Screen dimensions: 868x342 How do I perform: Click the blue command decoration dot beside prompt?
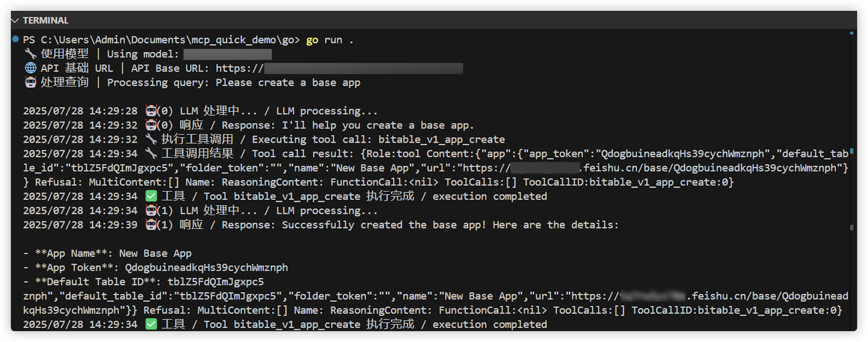pos(15,39)
